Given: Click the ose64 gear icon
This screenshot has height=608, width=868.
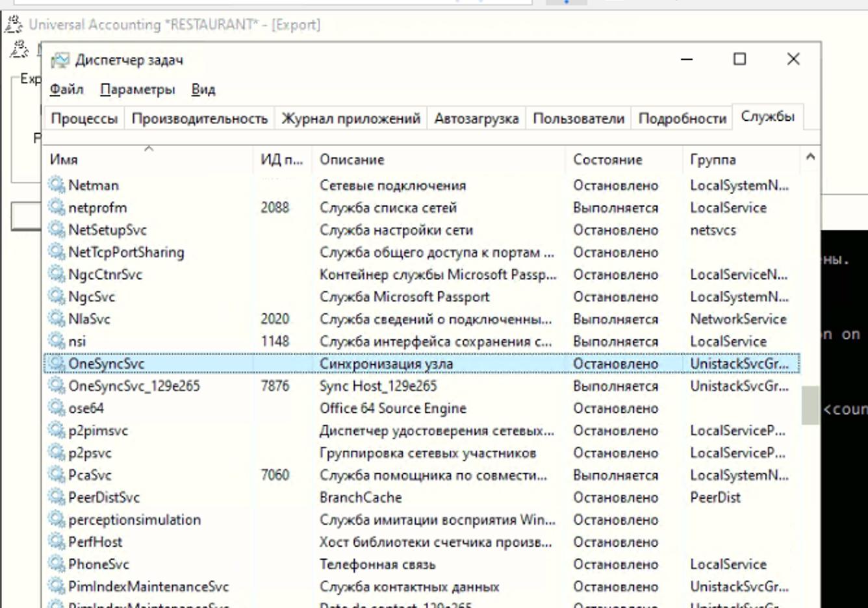Looking at the screenshot, I should tap(57, 408).
